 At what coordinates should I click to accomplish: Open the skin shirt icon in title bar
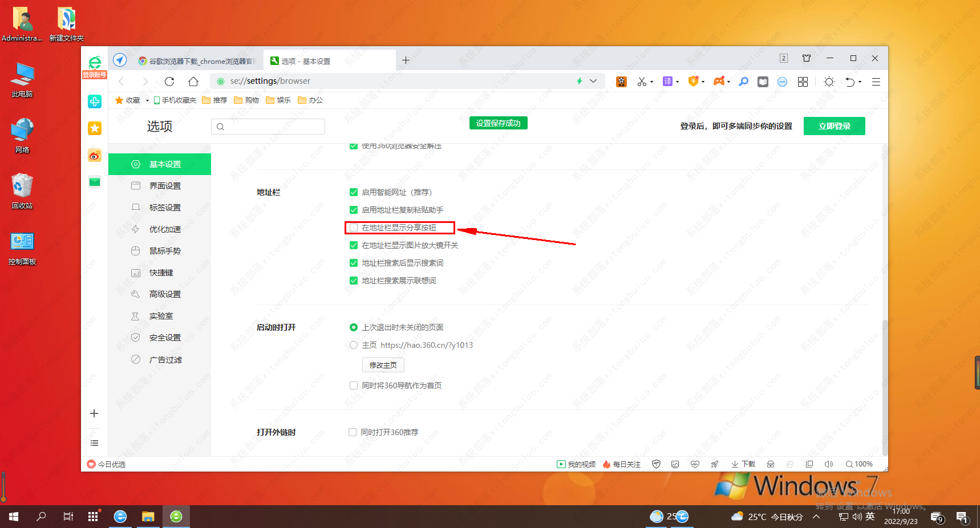807,58
